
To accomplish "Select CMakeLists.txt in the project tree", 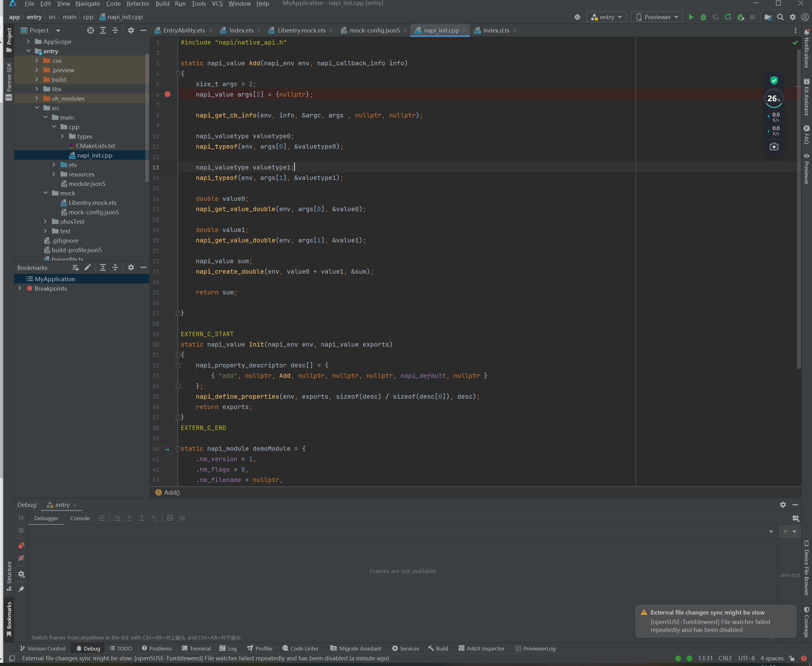I will [95, 146].
